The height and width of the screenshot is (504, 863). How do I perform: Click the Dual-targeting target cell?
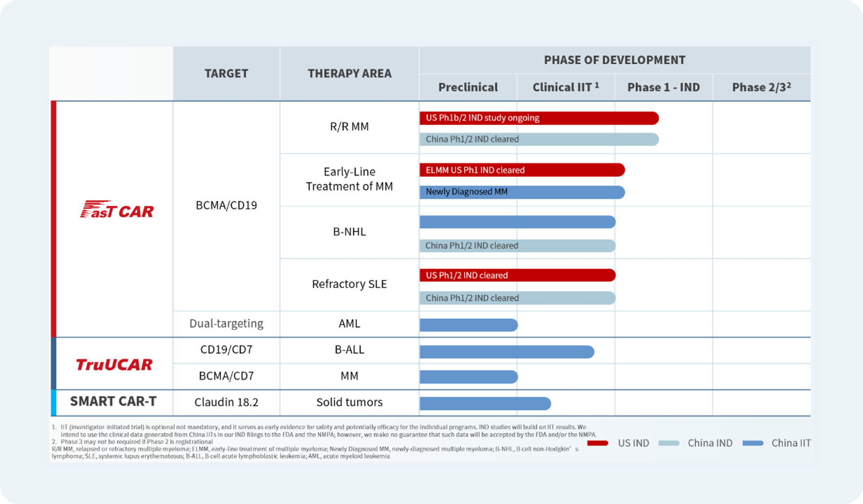pos(227,323)
